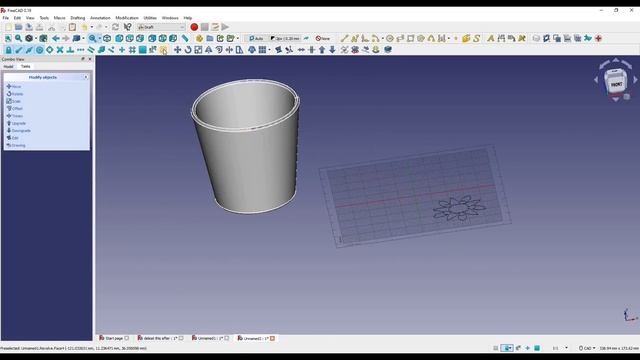Click the Upgrade up-arrow toolbar icon
Viewport: 640px width, 360px height.
(322, 50)
